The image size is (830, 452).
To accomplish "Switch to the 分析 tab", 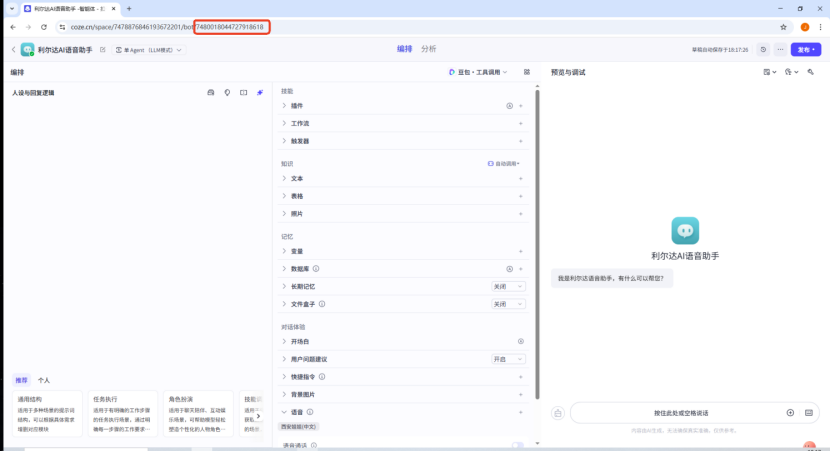I will pyautogui.click(x=428, y=49).
